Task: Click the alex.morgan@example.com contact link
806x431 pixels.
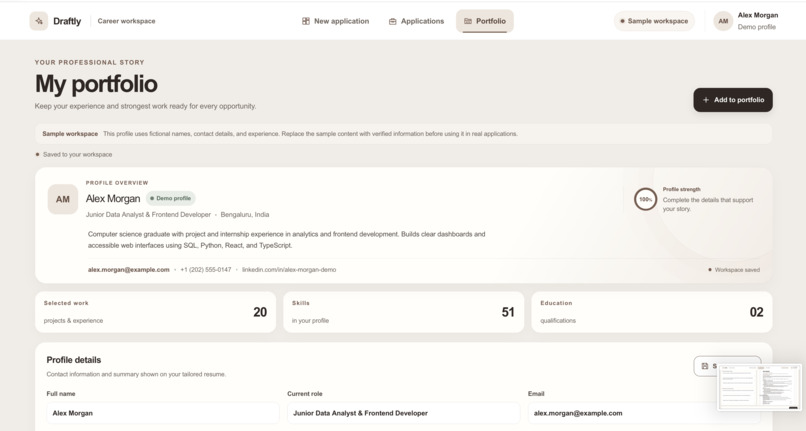Action: click(129, 270)
